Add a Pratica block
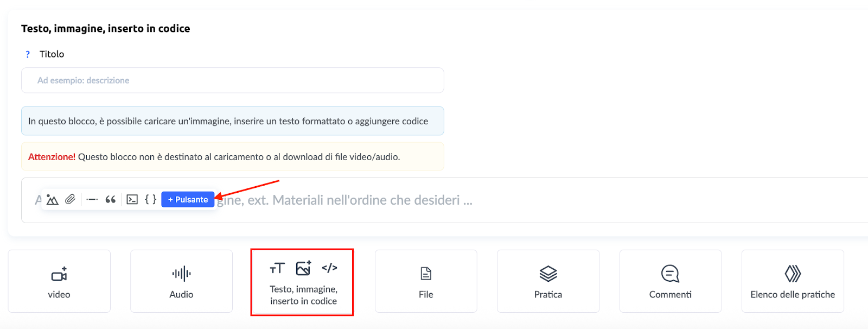This screenshot has height=329, width=868. [x=548, y=281]
